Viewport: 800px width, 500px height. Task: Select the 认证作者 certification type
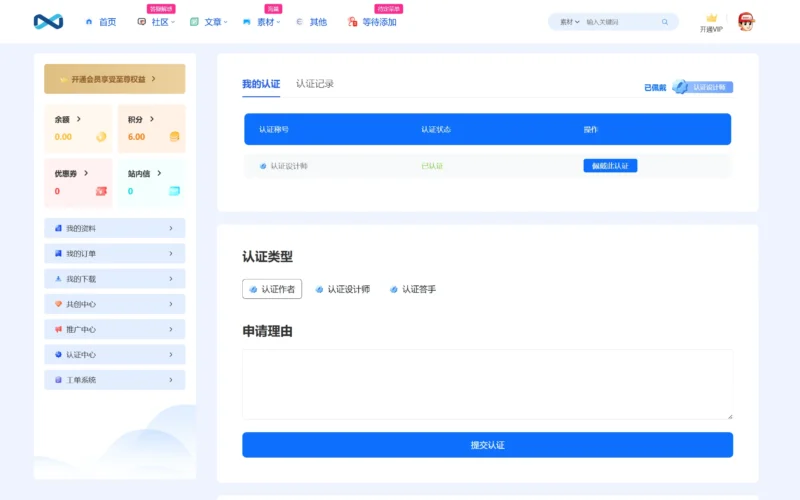pyautogui.click(x=272, y=289)
